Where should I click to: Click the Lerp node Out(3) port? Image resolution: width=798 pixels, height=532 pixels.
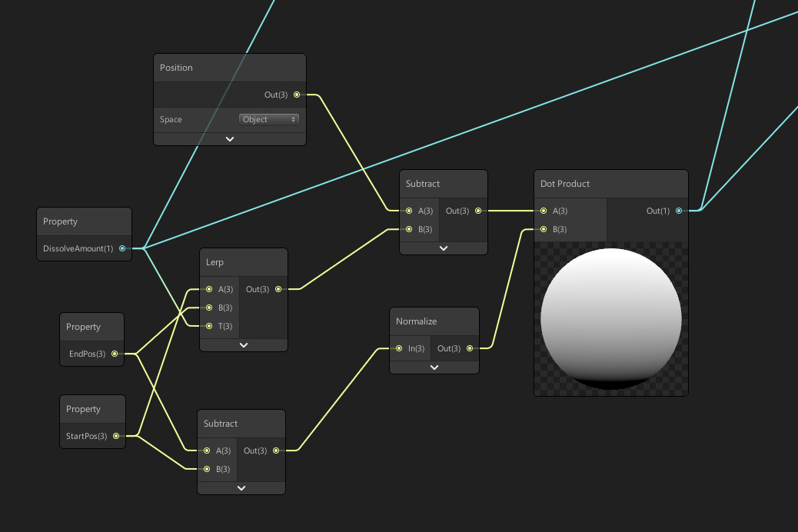point(278,289)
